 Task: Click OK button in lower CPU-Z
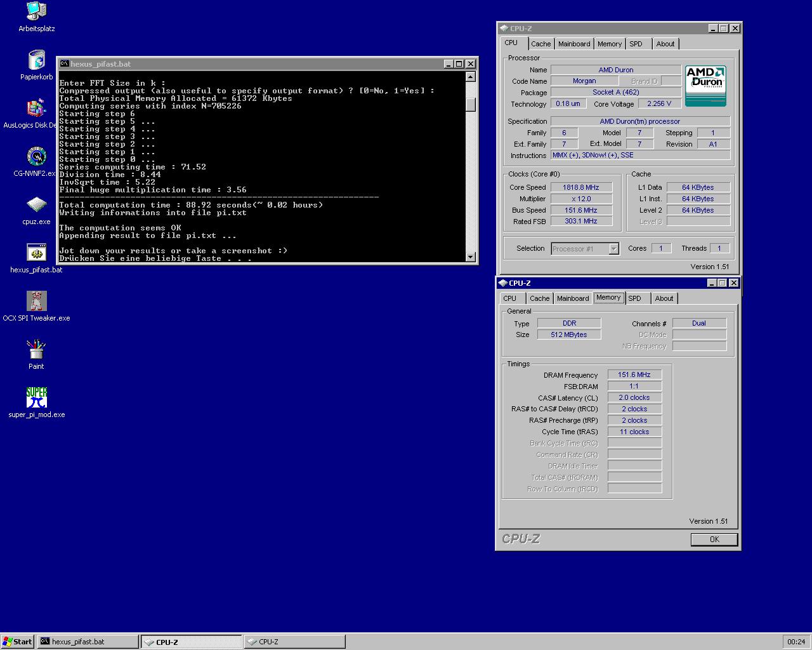(714, 540)
